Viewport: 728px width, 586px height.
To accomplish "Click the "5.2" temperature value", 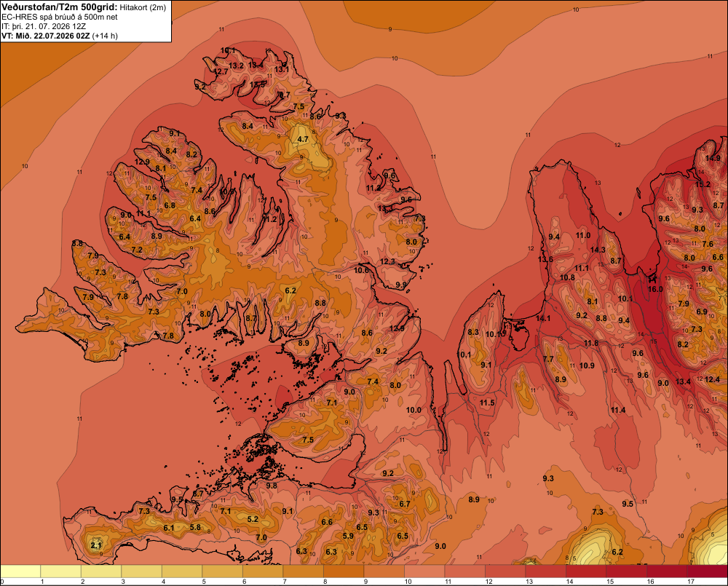I will coord(253,519).
